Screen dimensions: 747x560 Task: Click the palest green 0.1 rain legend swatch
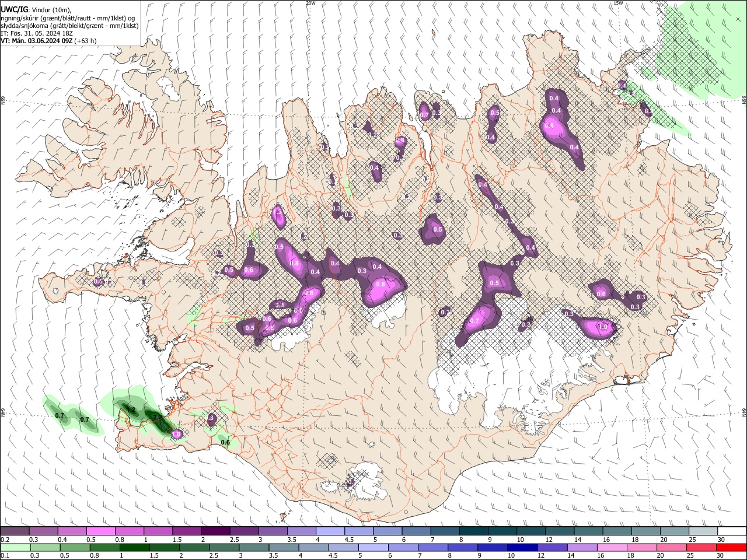coord(15,548)
